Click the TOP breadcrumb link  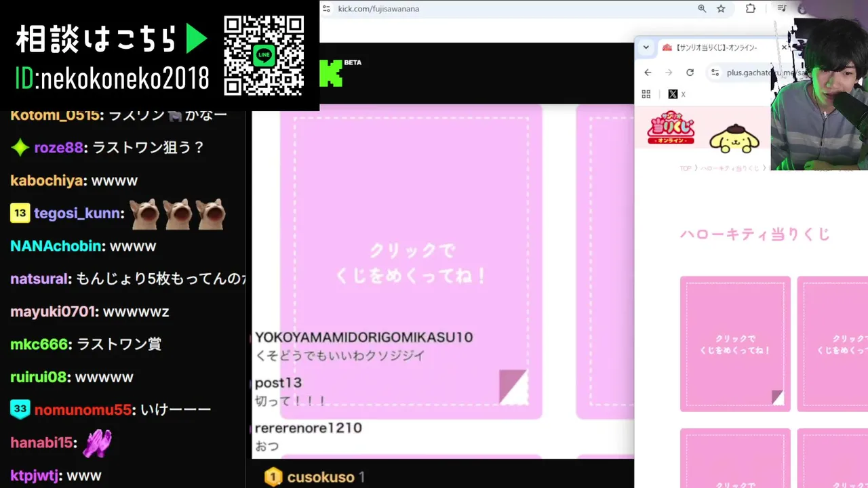point(685,168)
